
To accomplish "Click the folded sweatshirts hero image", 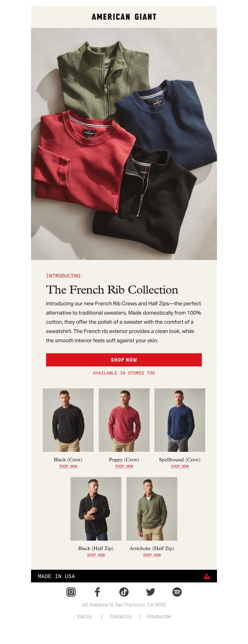I will coord(124,144).
